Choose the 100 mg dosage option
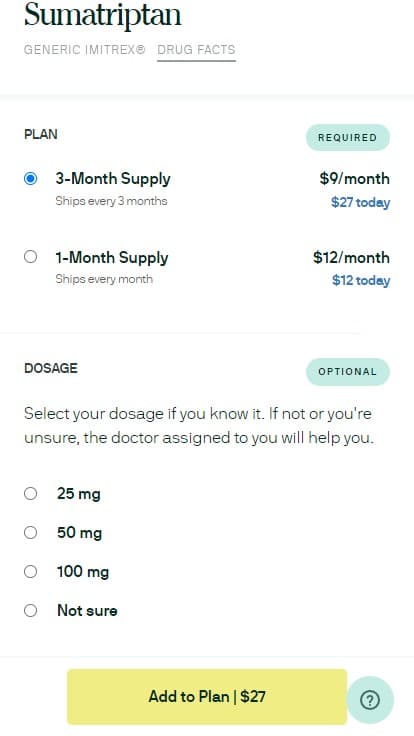Screen dimensions: 414x736 [x=31, y=571]
